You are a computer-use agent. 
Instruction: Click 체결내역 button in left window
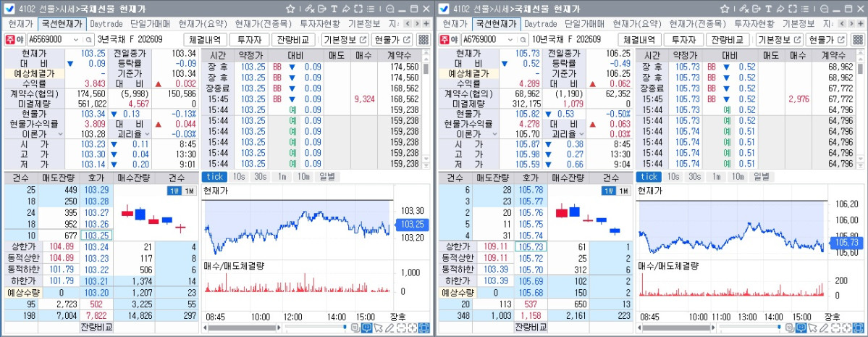204,40
